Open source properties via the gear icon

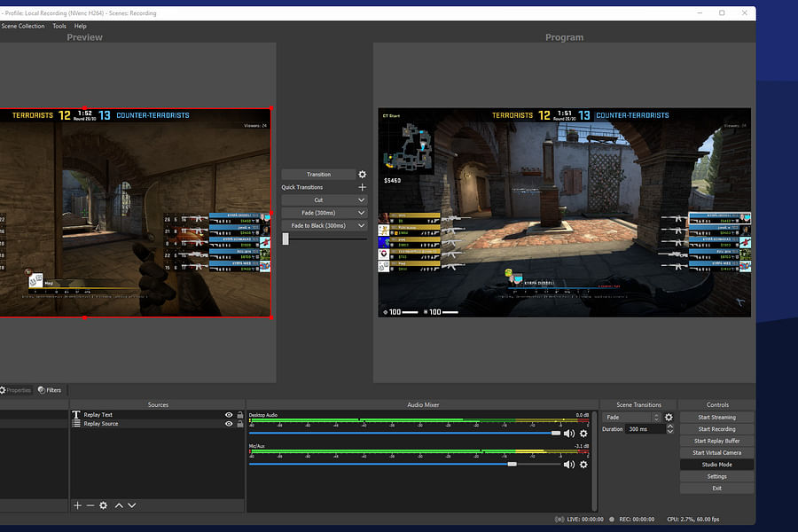click(x=104, y=505)
